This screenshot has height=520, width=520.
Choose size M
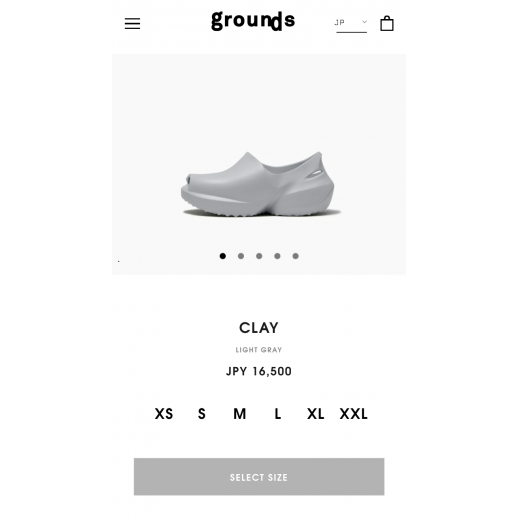240,414
